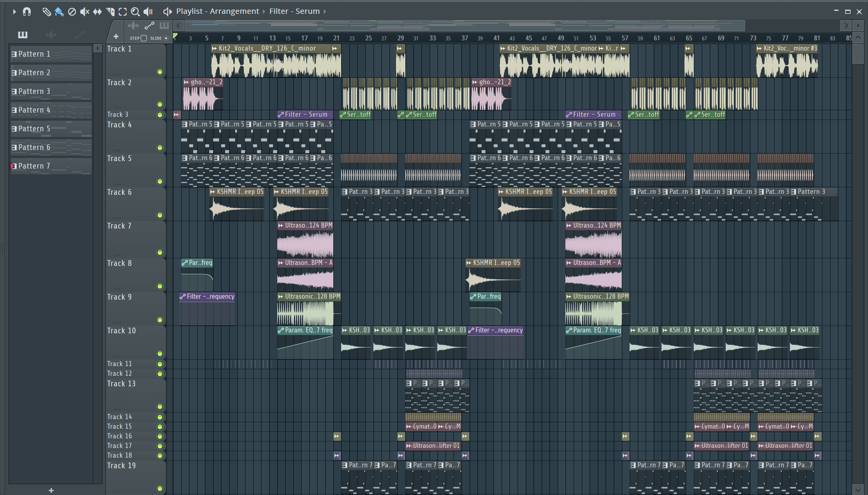Click the right arrow of the timeline overview
868x495 pixels.
(846, 26)
